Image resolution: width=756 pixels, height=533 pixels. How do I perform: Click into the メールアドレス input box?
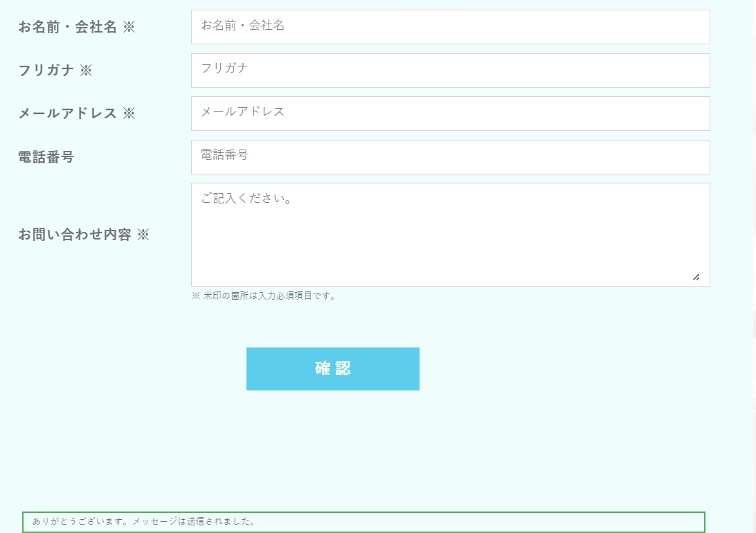coord(450,114)
